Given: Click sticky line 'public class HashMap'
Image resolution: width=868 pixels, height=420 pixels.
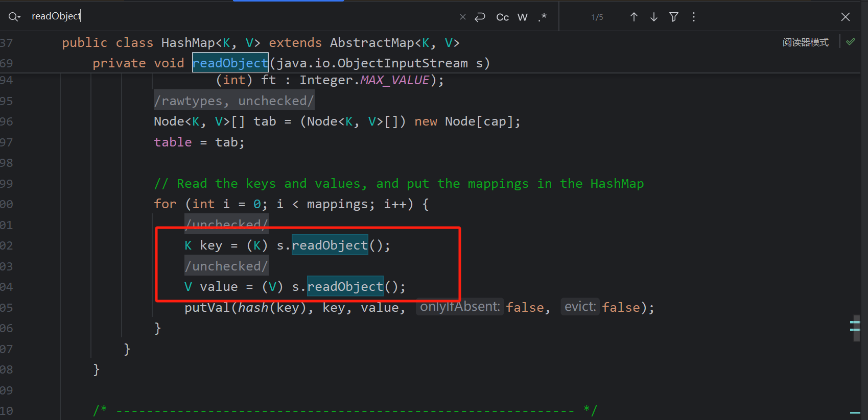Looking at the screenshot, I should coord(261,43).
